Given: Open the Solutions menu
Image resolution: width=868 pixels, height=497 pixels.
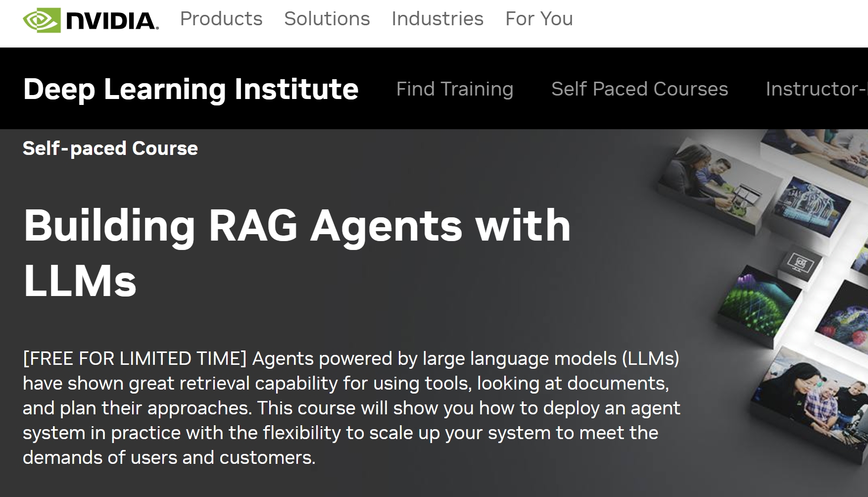Looking at the screenshot, I should [327, 19].
